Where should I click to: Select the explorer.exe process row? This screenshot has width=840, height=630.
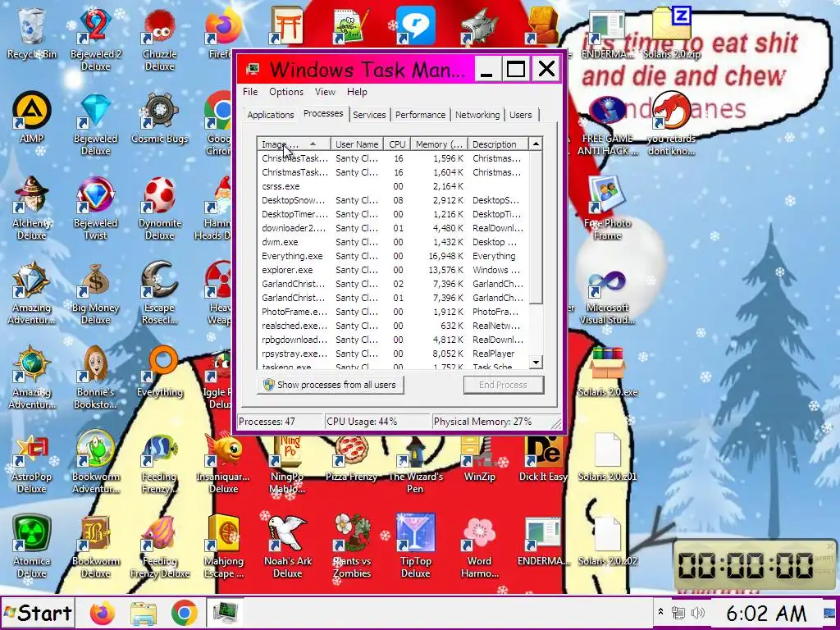pyautogui.click(x=393, y=270)
